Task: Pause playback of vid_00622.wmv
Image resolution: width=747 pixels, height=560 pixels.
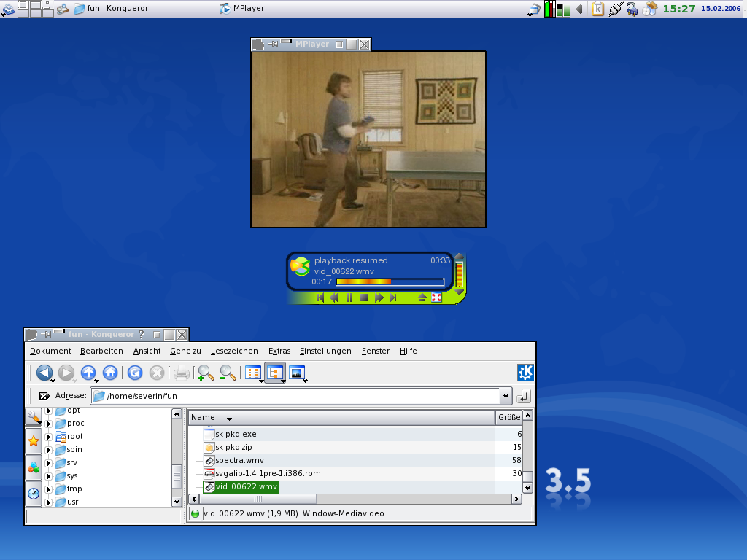Action: pos(349,297)
